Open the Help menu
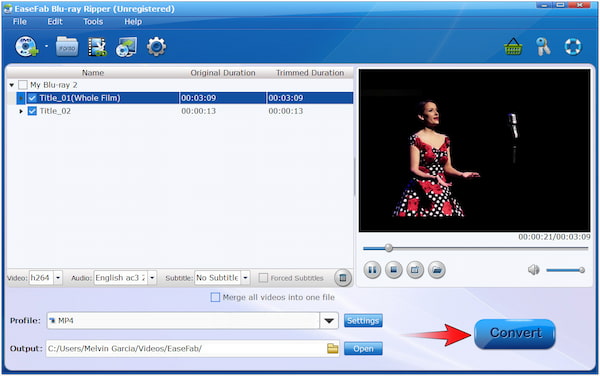The height and width of the screenshot is (376, 600). 133,21
